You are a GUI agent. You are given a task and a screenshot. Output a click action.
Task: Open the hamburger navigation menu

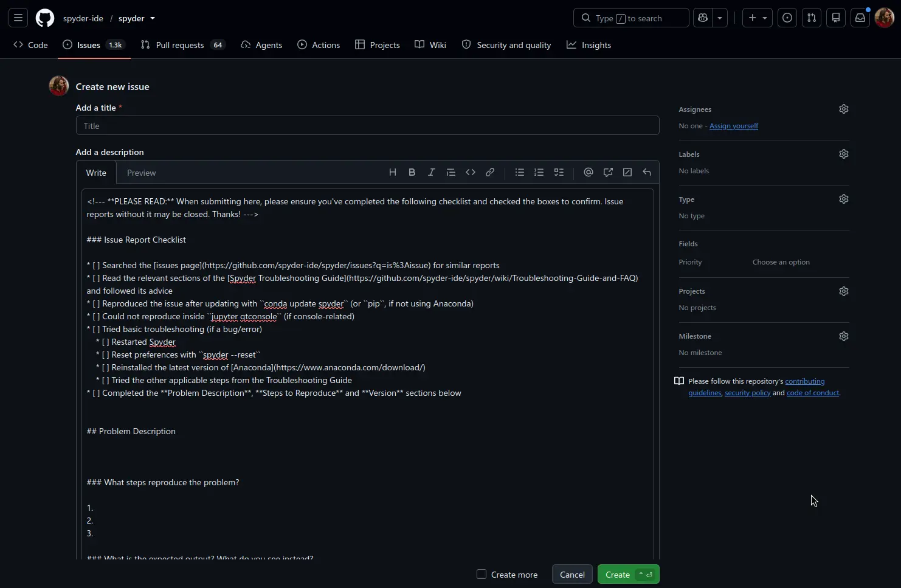18,18
